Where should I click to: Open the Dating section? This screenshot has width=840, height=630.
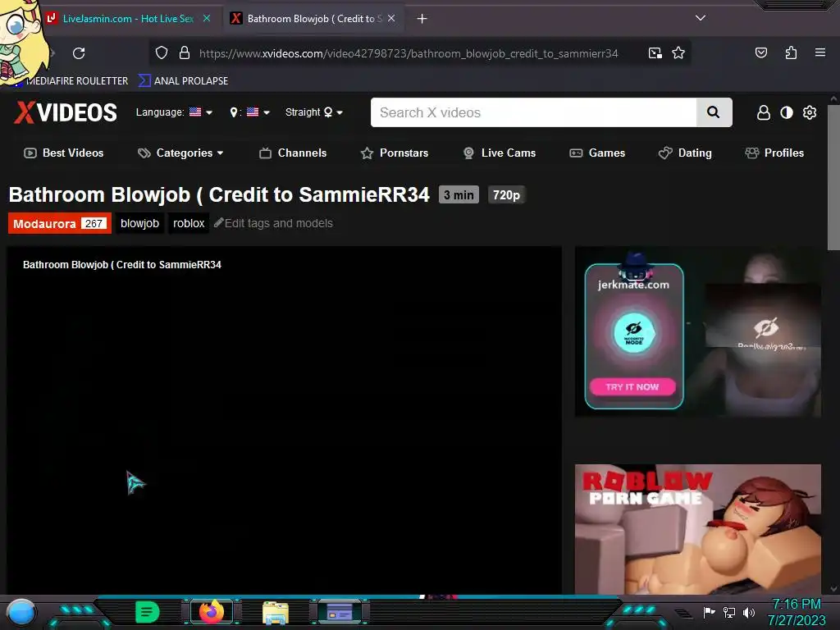[685, 153]
